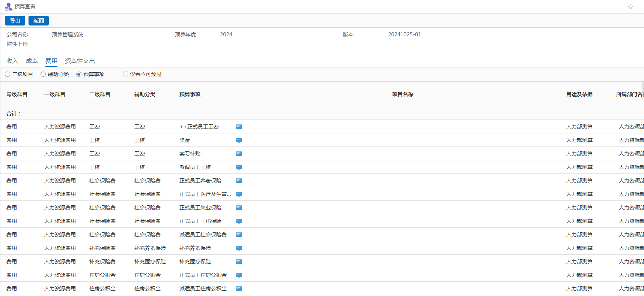Image resolution: width=644 pixels, height=296 pixels.
Task: Click comment icon beside 正式员工养老保险
Action: [x=239, y=181]
